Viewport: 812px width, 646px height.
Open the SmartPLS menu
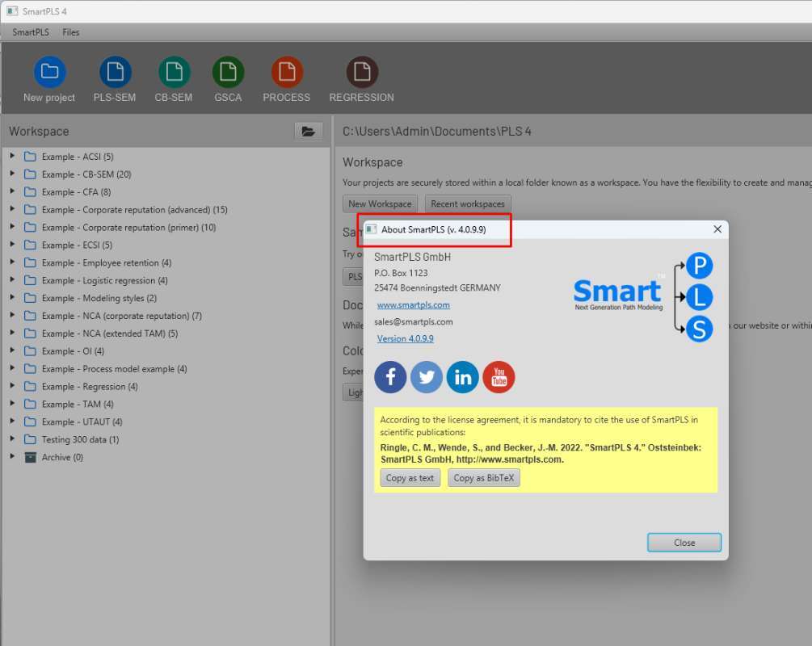coord(29,32)
